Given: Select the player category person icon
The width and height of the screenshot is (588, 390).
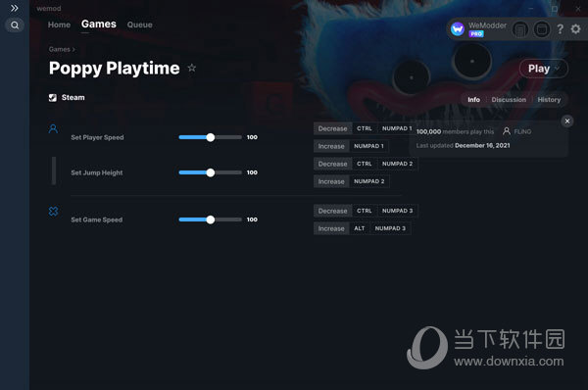Looking at the screenshot, I should pyautogui.click(x=53, y=129).
